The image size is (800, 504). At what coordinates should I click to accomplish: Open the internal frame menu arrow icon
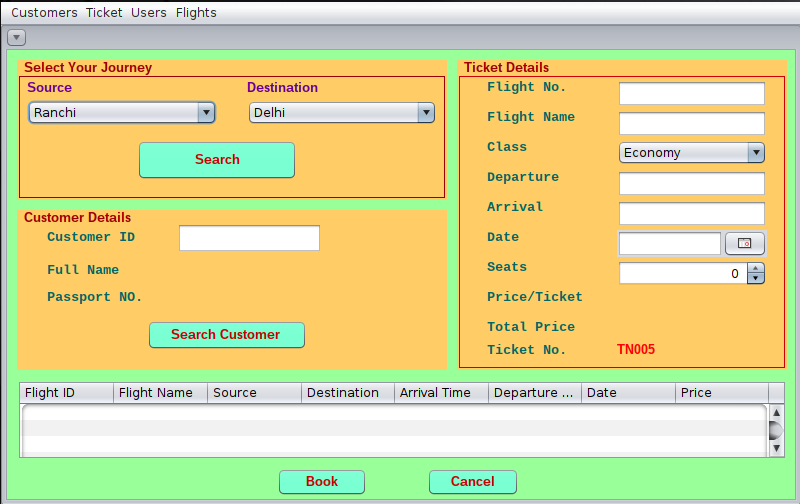pyautogui.click(x=16, y=37)
